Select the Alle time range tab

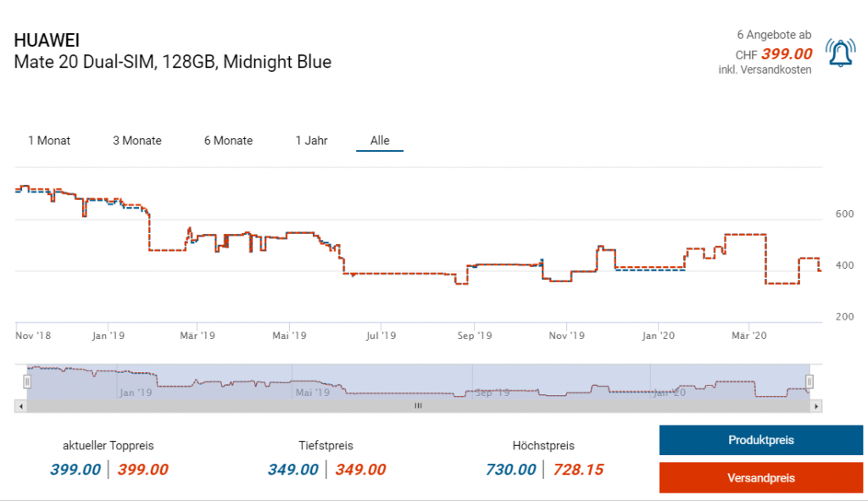click(x=380, y=141)
